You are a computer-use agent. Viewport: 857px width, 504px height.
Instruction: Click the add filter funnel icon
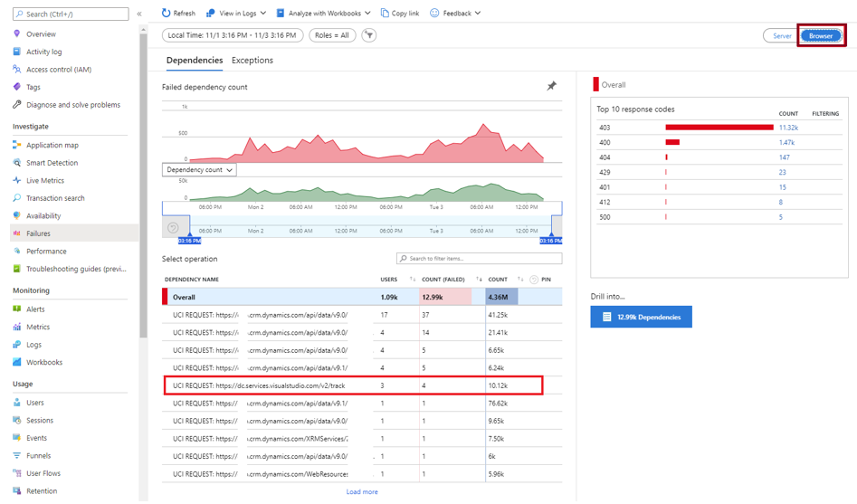pos(369,35)
